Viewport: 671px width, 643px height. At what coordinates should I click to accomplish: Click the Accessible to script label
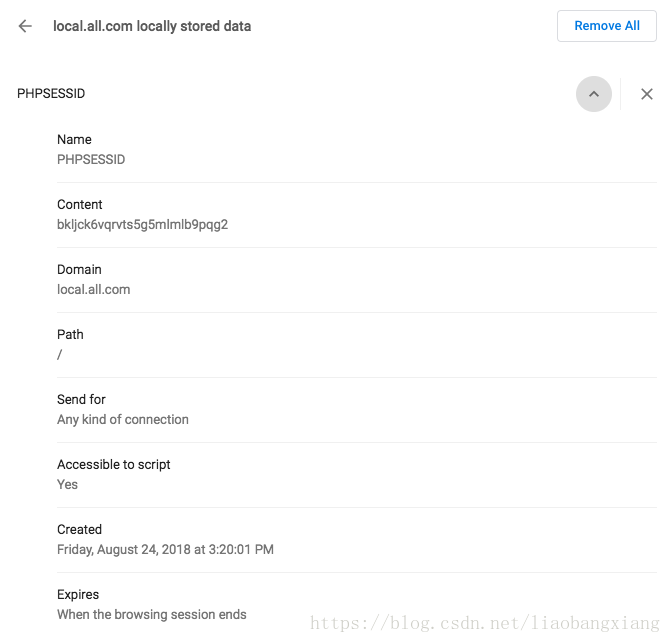click(x=113, y=464)
